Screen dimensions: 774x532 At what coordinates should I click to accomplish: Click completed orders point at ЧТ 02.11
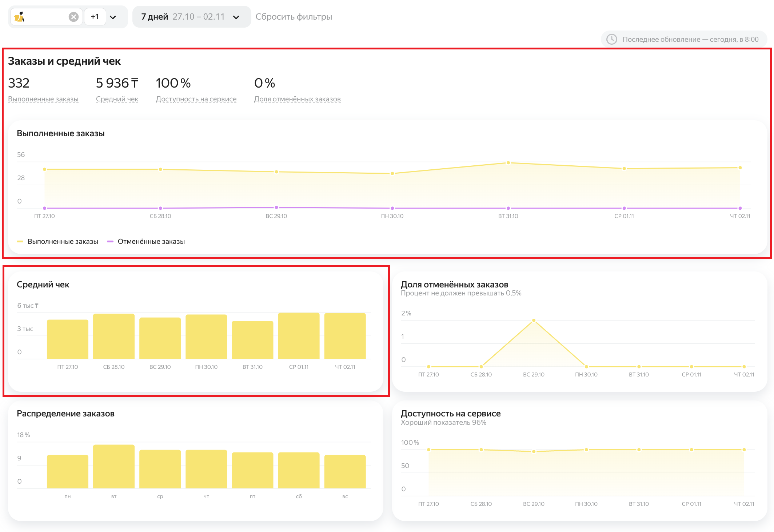(x=740, y=168)
